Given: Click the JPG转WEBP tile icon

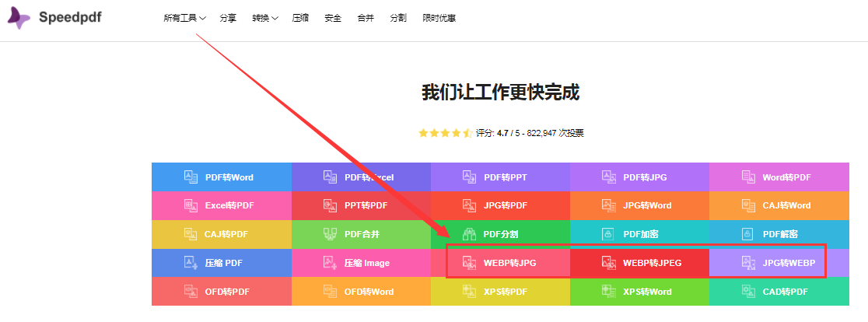Looking at the screenshot, I should coord(748,263).
